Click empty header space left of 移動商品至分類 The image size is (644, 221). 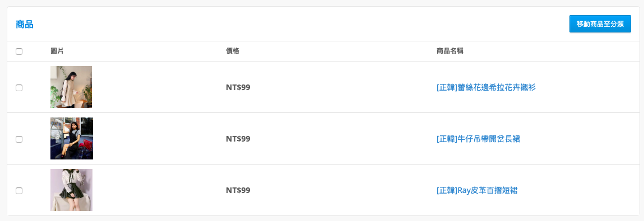[x=301, y=24]
